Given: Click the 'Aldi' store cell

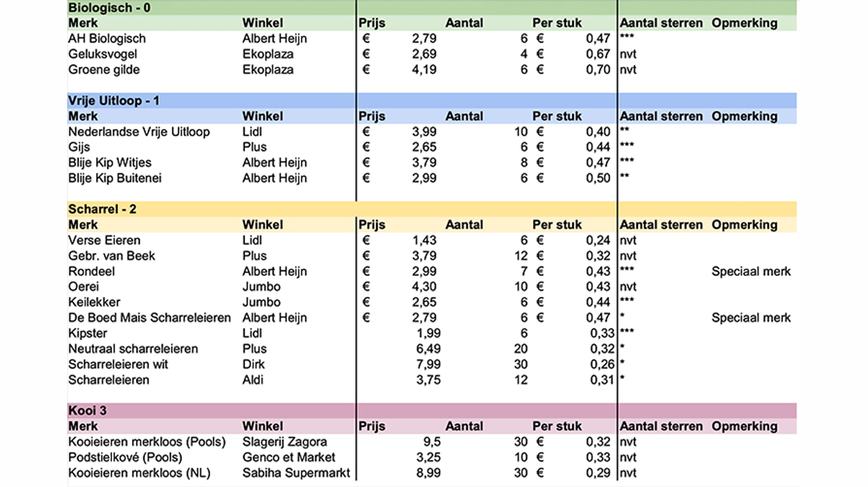Looking at the screenshot, I should click(x=253, y=380).
